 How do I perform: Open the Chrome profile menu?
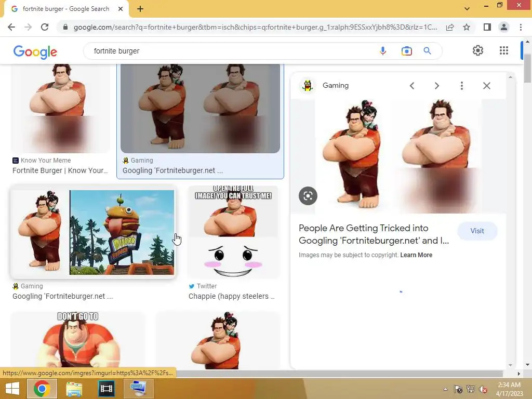(x=504, y=27)
